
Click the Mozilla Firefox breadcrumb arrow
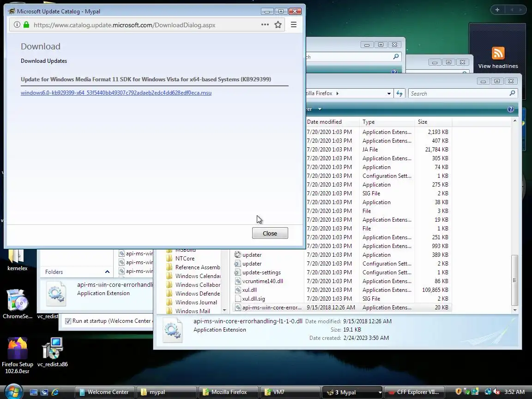pyautogui.click(x=337, y=93)
